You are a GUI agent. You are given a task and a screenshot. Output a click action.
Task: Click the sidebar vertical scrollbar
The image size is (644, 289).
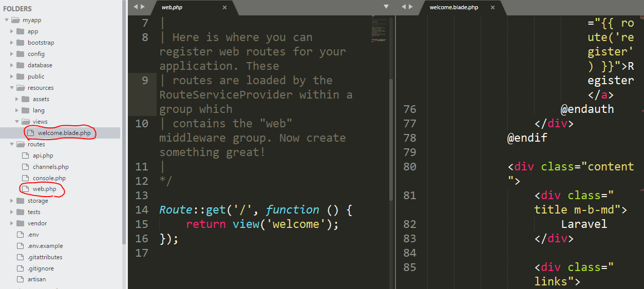tap(124, 122)
